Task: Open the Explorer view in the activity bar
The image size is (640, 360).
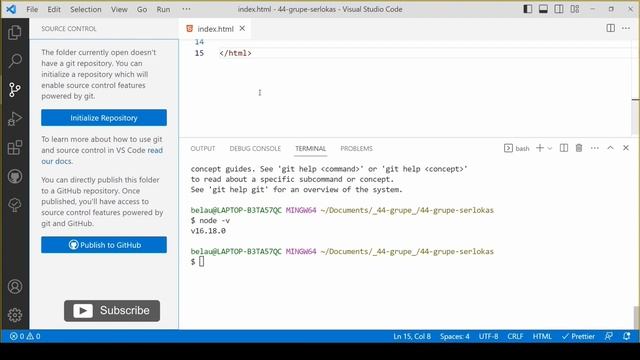Action: (x=15, y=32)
